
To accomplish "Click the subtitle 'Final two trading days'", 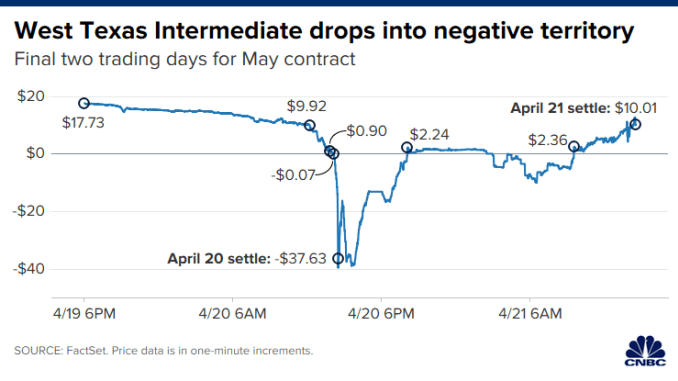I will click(x=185, y=59).
